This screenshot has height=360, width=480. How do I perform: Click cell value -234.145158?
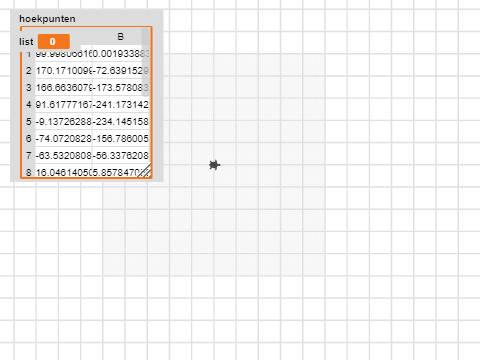tap(121, 122)
